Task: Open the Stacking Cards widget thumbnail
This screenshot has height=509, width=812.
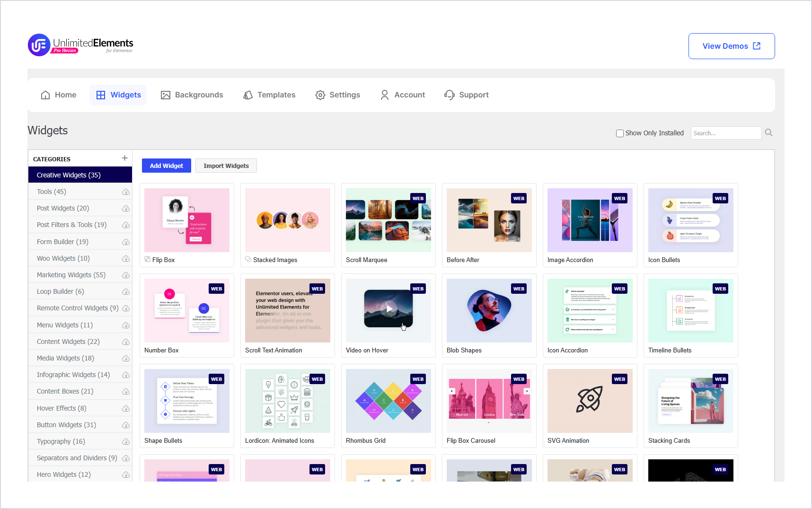Action: click(x=691, y=401)
